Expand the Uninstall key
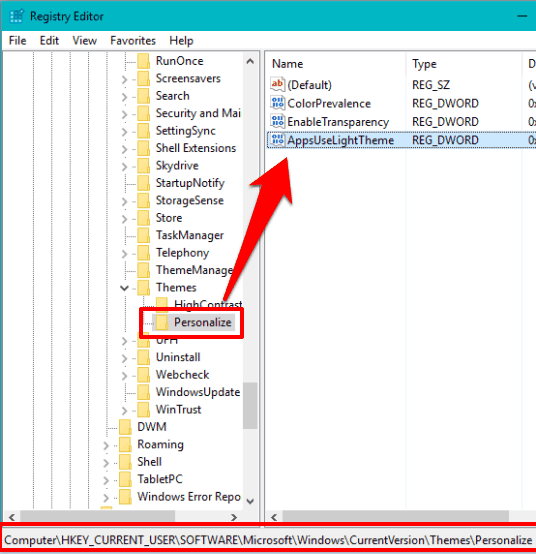Viewport: 536px width, 554px height. pos(124,358)
